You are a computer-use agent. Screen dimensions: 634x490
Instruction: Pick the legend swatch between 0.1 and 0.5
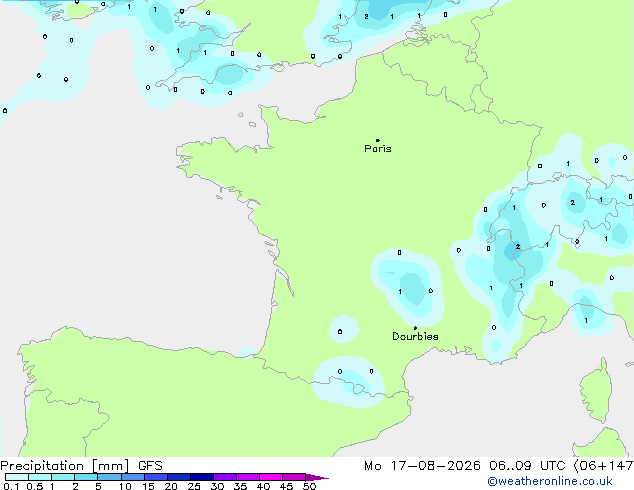point(17,477)
